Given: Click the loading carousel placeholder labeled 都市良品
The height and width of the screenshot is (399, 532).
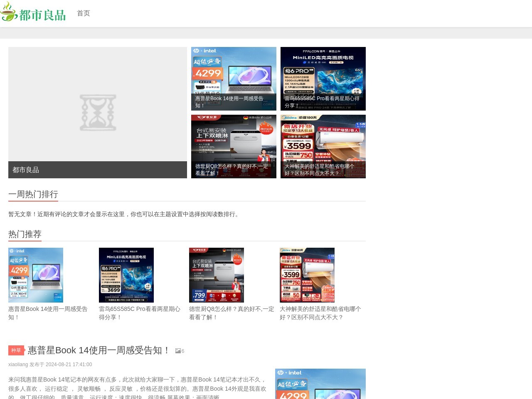Looking at the screenshot, I should pyautogui.click(x=98, y=112).
